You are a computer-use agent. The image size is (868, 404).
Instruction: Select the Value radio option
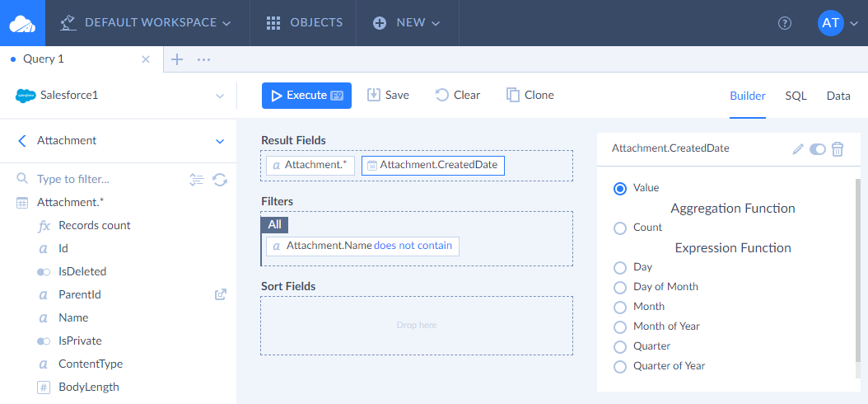[x=620, y=189]
